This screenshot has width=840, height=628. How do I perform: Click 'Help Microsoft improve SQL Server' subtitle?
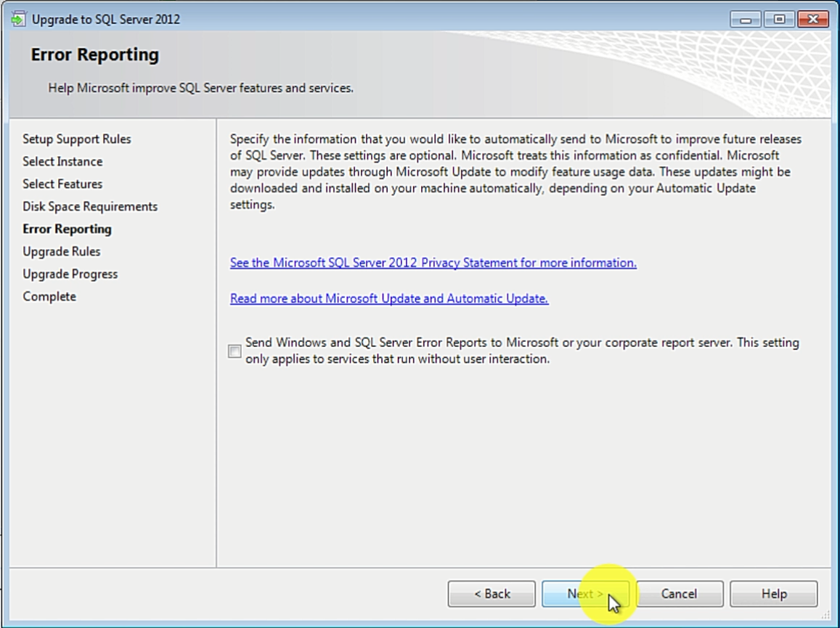[201, 88]
